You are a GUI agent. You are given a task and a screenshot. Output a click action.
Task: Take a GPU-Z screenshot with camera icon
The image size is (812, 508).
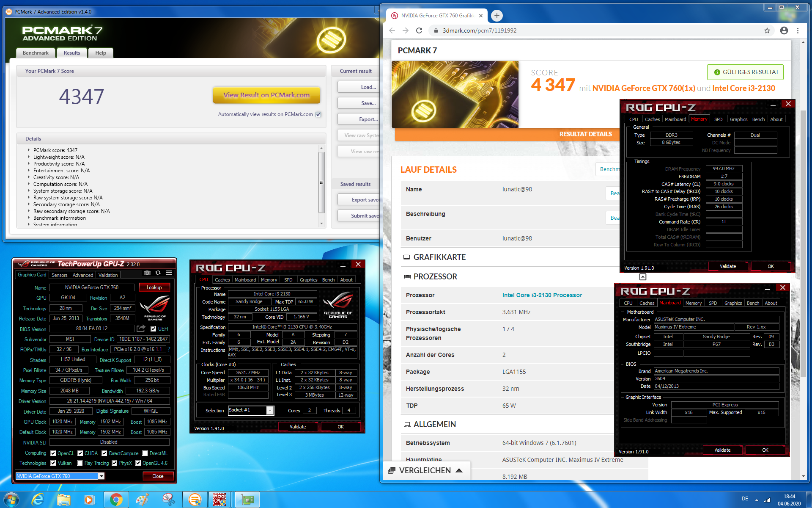point(147,273)
